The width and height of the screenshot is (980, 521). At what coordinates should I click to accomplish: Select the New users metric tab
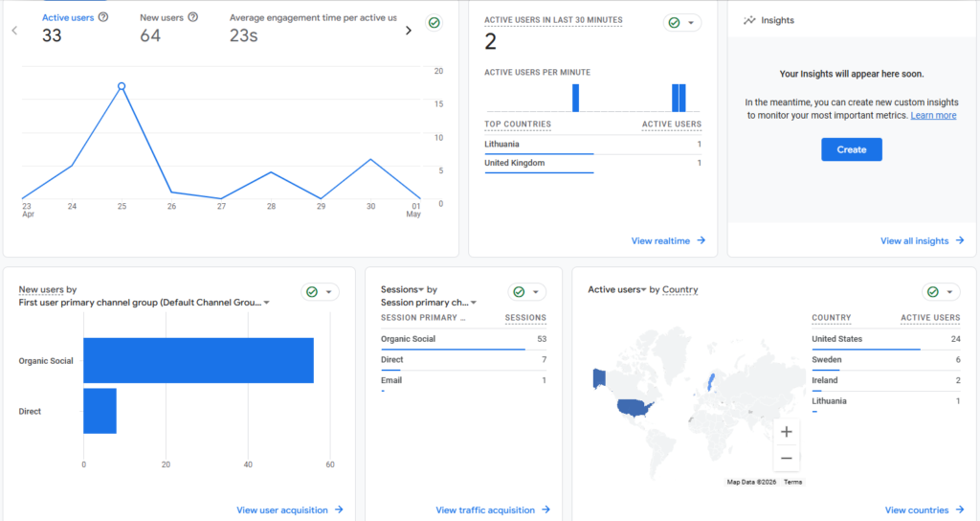(168, 28)
